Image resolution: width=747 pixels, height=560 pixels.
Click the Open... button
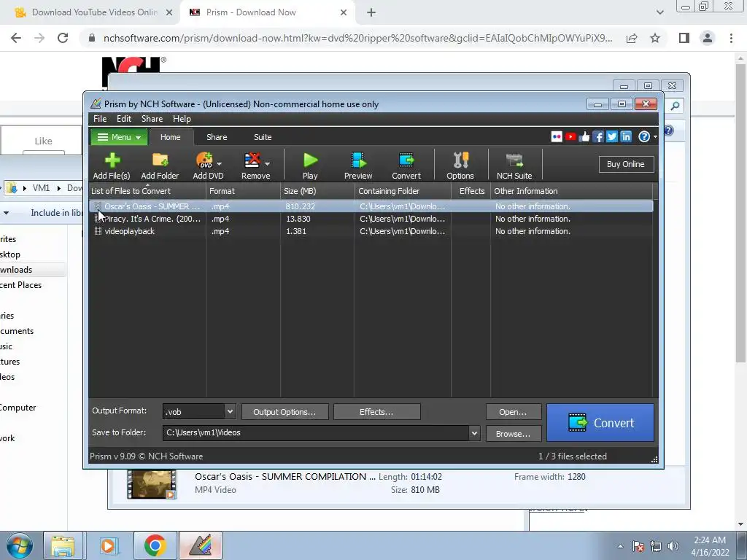tap(513, 412)
